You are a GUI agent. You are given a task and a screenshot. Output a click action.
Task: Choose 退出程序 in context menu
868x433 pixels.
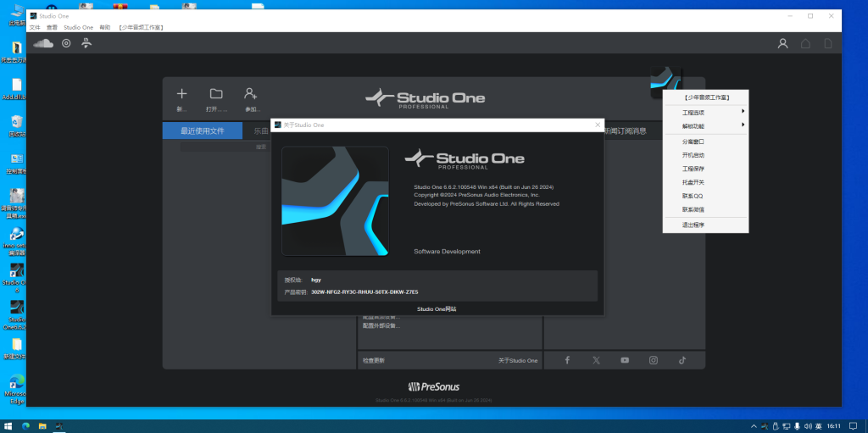(x=706, y=225)
